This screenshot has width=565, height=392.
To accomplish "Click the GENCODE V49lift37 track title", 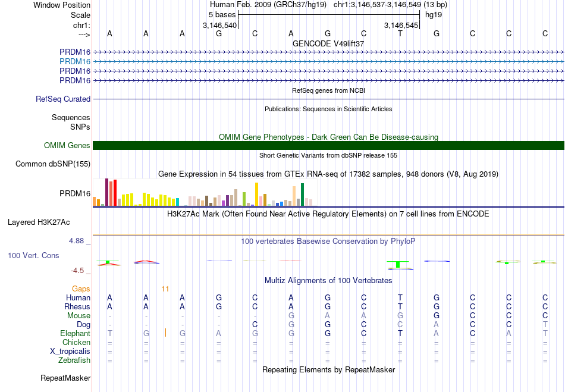I will click(328, 43).
